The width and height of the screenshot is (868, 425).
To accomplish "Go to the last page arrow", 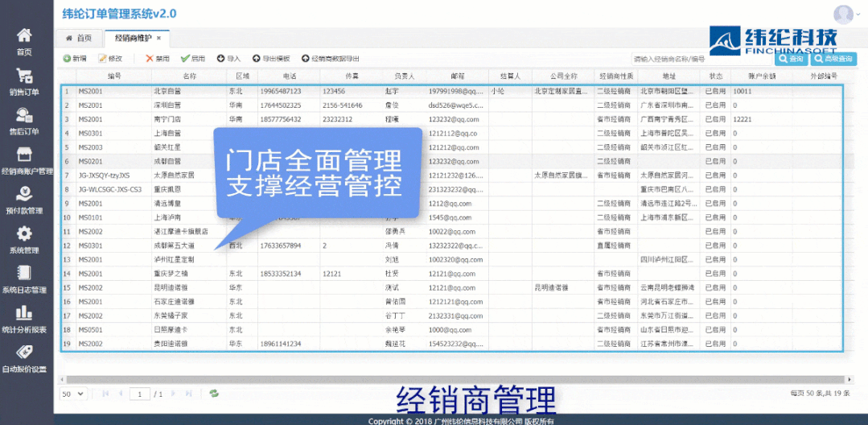I will point(189,394).
